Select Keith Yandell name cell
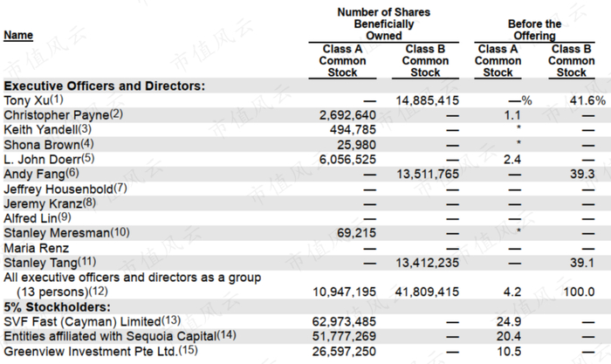This screenshot has height=364, width=611. click(x=47, y=129)
